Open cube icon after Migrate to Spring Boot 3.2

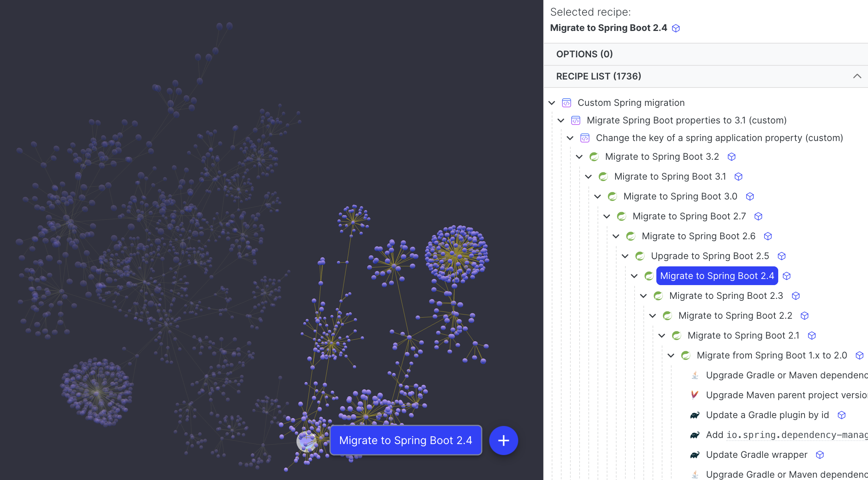tap(732, 157)
